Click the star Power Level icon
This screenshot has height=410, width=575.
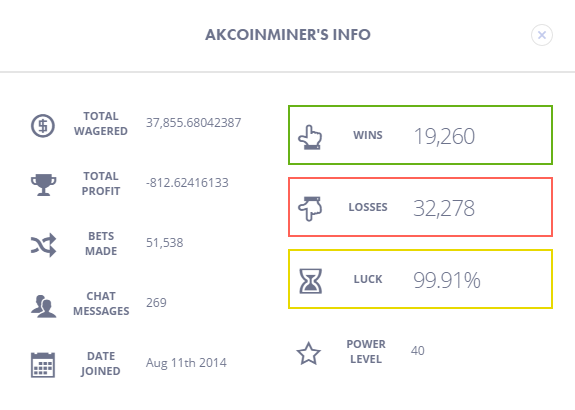(308, 354)
